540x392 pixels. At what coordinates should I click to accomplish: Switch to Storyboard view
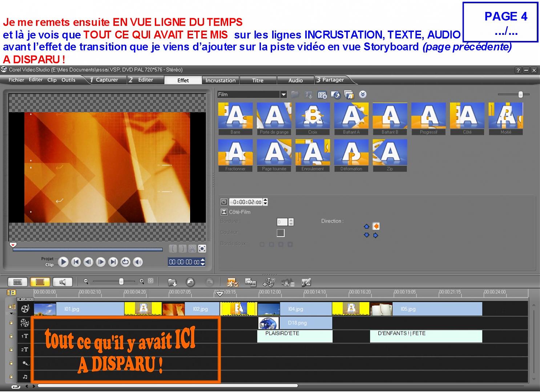tap(17, 282)
